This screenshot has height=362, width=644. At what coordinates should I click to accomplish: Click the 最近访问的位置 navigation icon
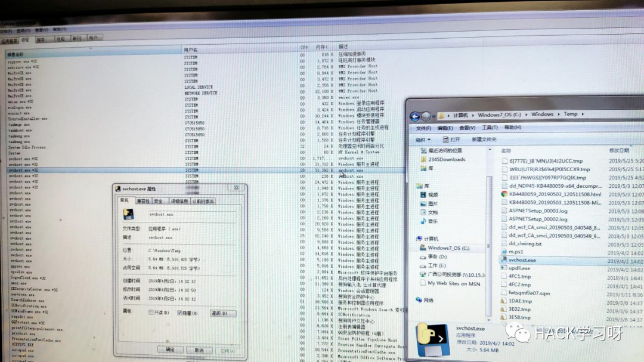(x=423, y=151)
